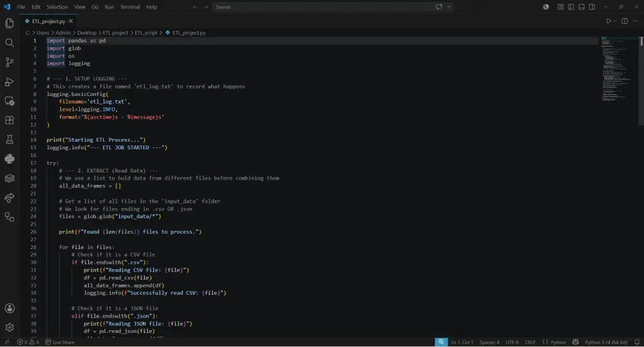The image size is (644, 347).
Task: Open the Edit menu
Action: pyautogui.click(x=36, y=7)
